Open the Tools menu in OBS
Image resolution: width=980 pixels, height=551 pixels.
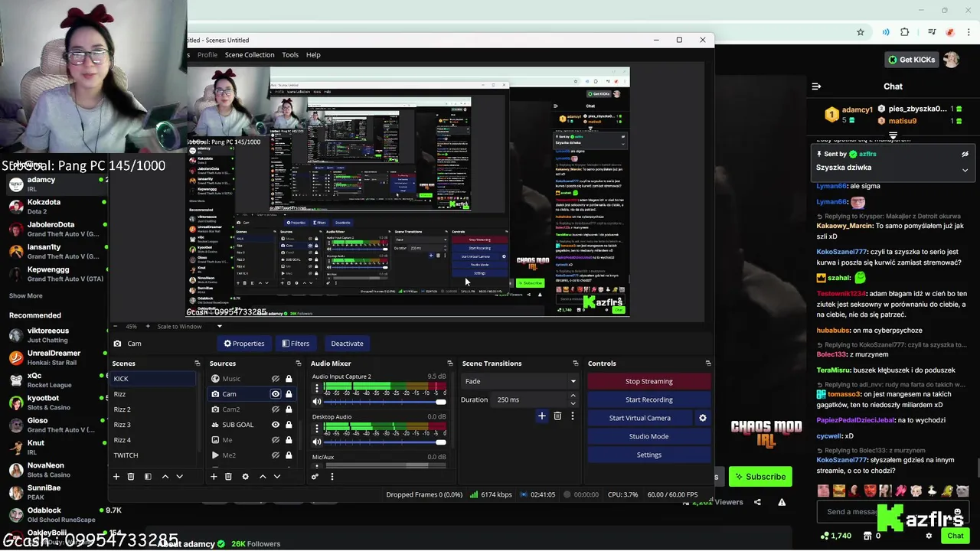(x=290, y=55)
